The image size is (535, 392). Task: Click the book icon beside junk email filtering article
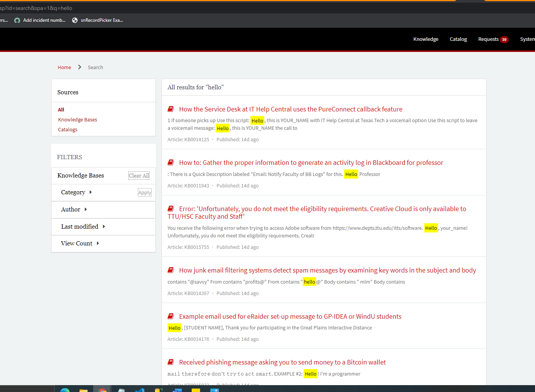point(171,270)
